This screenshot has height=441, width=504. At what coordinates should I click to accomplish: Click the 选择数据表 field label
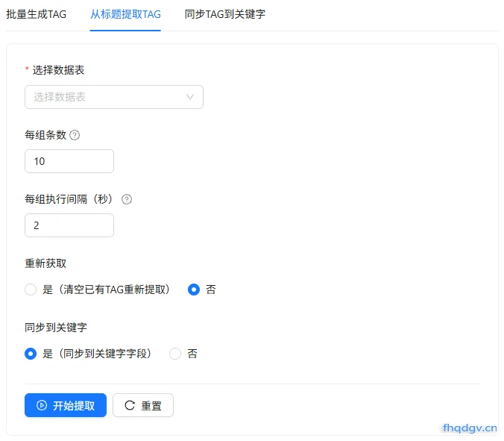pos(58,70)
